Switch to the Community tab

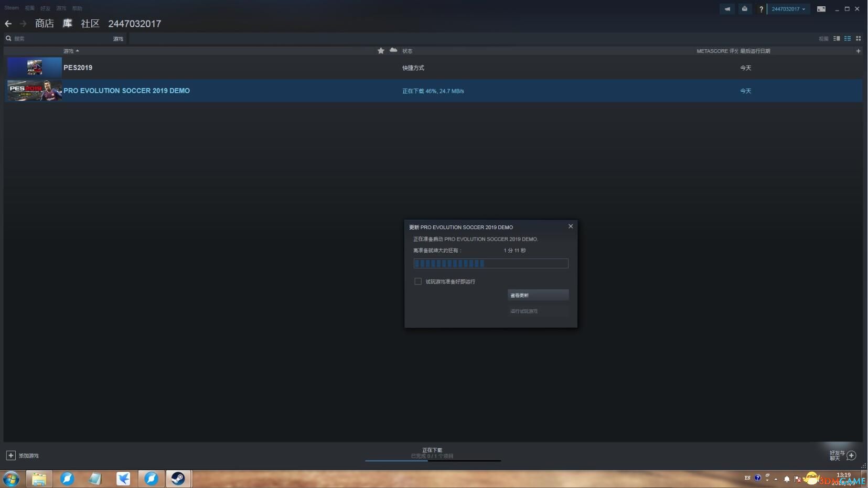(90, 24)
